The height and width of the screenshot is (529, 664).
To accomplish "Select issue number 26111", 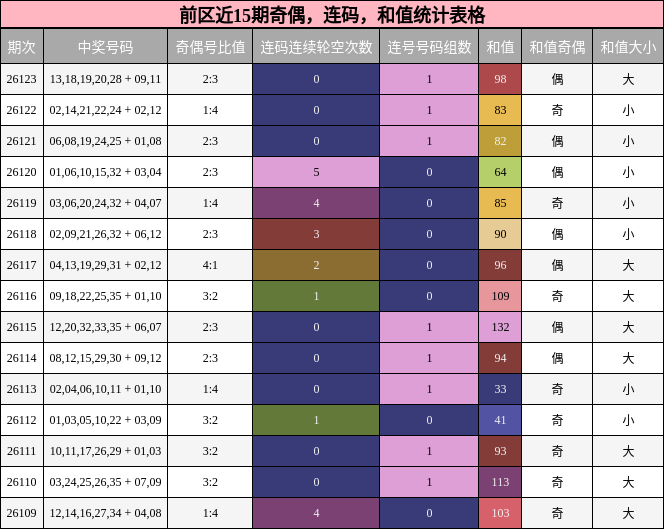I will pos(22,451).
